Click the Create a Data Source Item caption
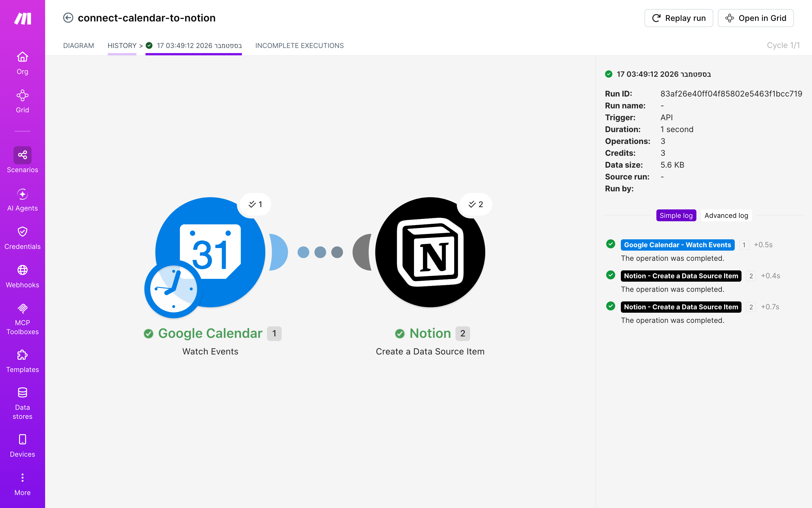812x508 pixels. click(430, 351)
